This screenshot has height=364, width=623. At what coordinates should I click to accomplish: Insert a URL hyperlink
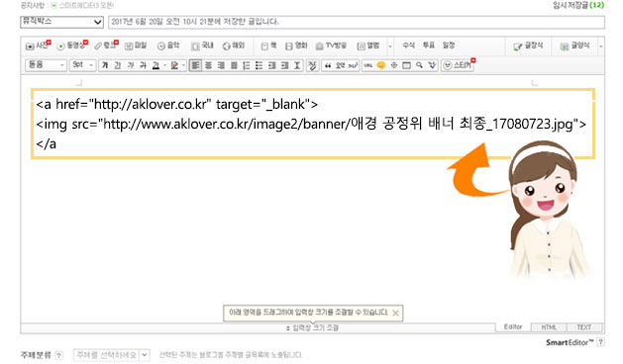(367, 65)
